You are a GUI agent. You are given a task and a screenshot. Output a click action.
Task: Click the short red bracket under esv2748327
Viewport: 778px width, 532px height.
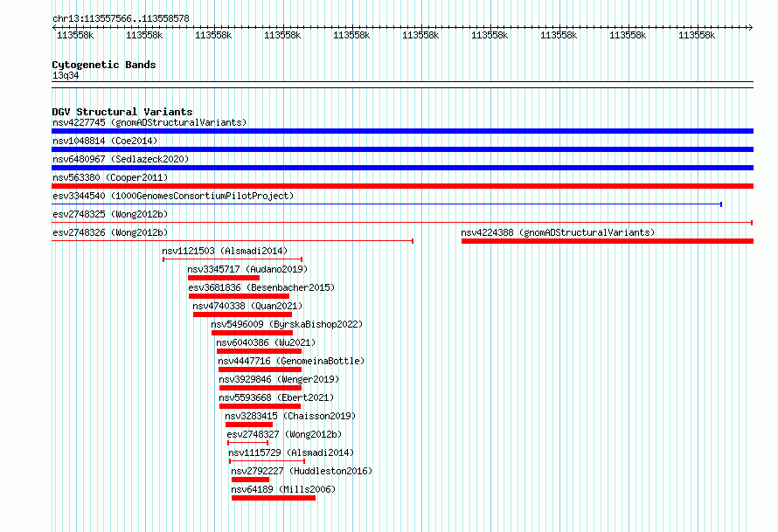click(248, 443)
